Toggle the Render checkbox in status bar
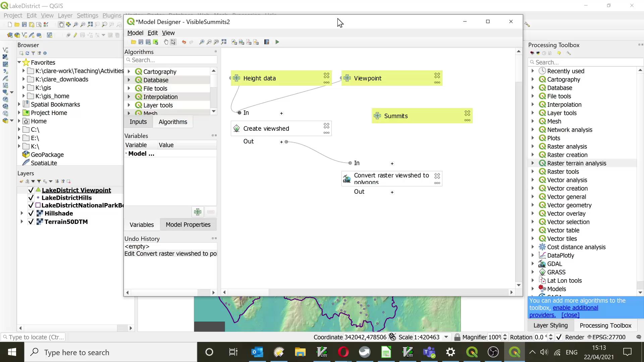The height and width of the screenshot is (362, 644). [x=559, y=337]
